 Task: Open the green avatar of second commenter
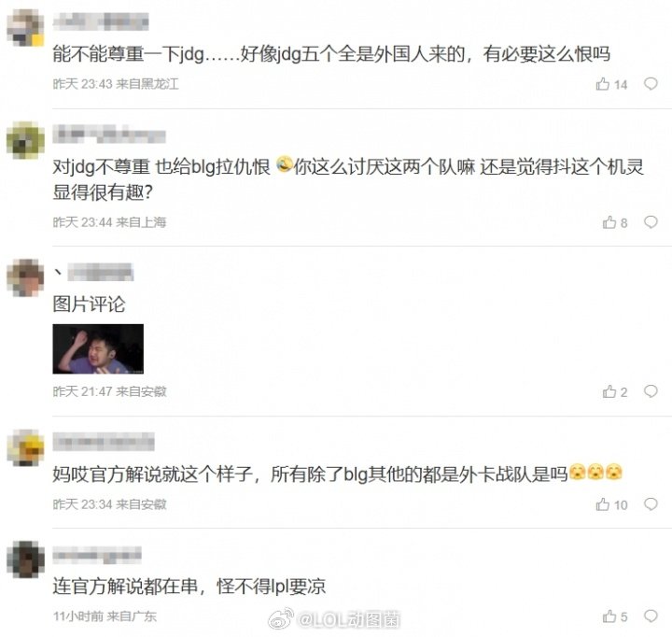(25, 140)
